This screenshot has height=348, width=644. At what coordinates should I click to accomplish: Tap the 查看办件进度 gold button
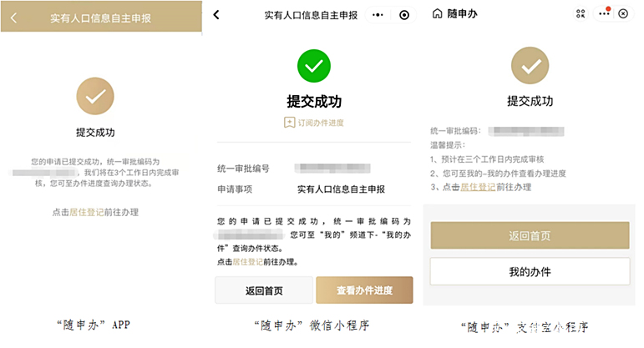(364, 290)
